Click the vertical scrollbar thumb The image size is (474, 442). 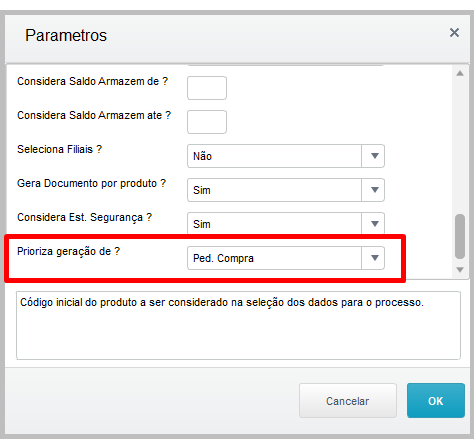tap(460, 236)
